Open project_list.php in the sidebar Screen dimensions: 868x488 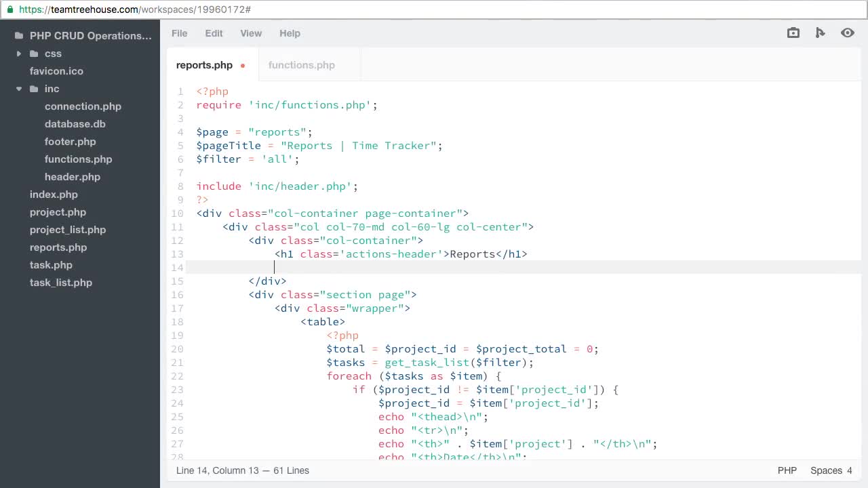pos(68,230)
